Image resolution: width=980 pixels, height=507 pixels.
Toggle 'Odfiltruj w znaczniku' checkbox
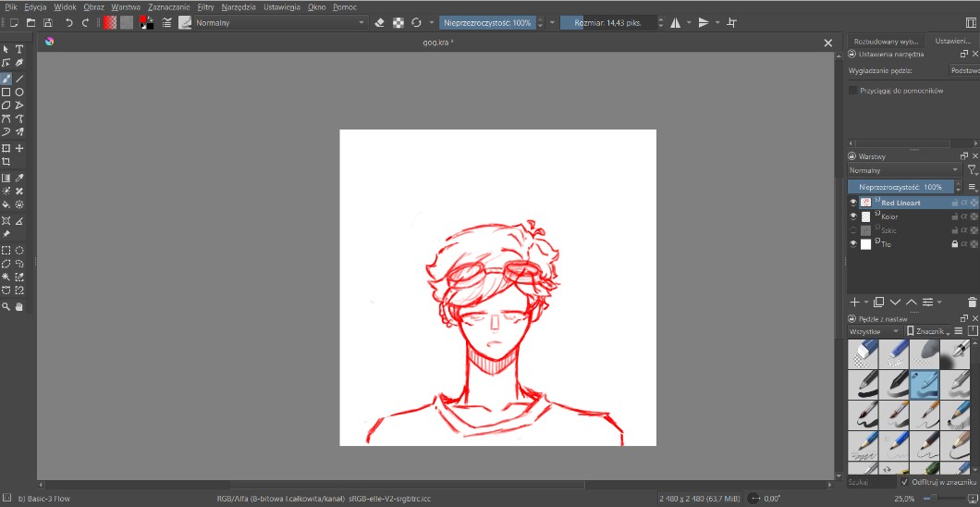point(904,482)
